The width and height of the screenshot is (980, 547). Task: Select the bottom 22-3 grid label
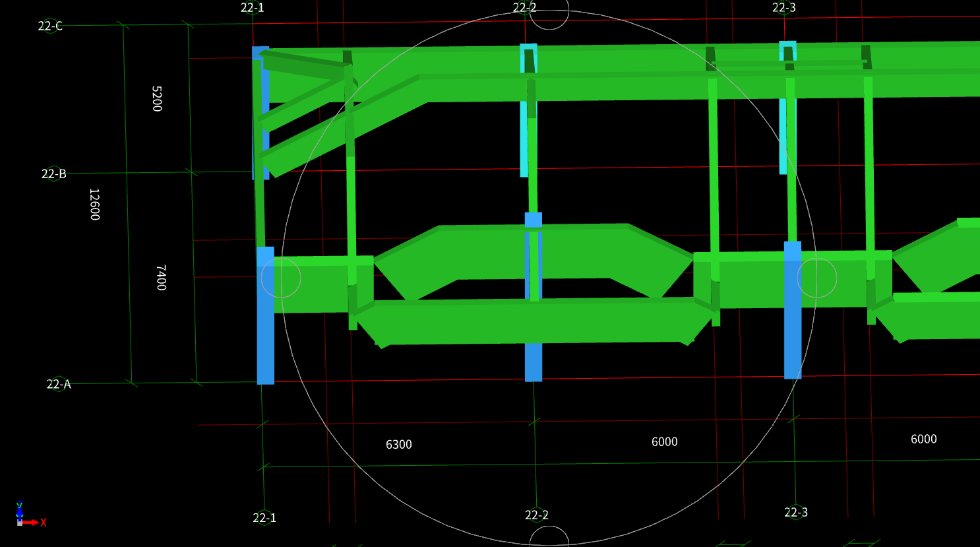click(x=795, y=512)
